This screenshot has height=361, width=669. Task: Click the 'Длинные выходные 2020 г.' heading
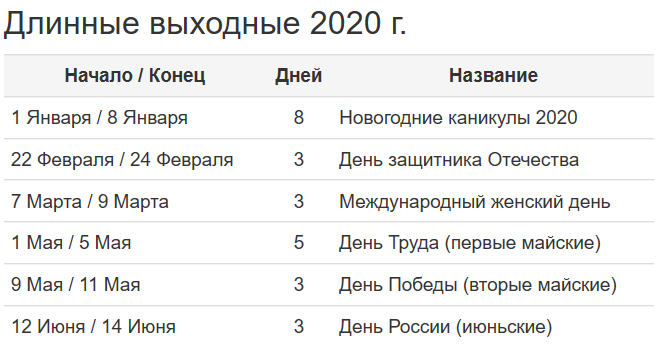[x=205, y=23]
